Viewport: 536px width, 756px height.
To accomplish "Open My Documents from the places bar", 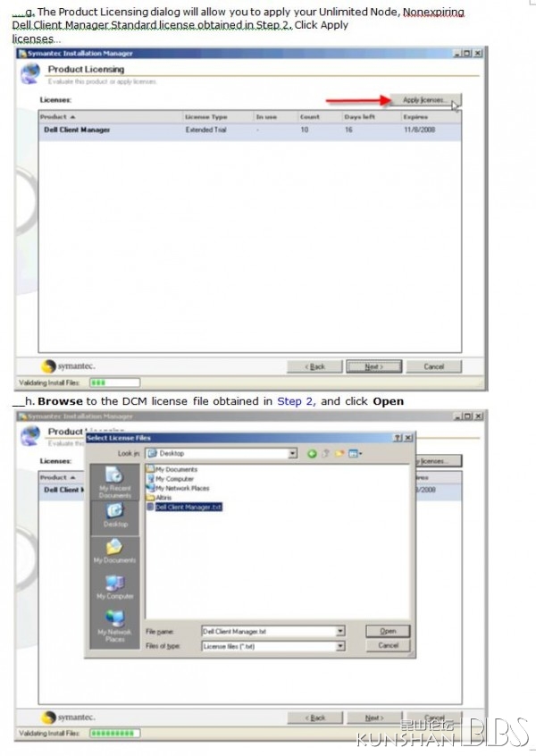I will [114, 551].
